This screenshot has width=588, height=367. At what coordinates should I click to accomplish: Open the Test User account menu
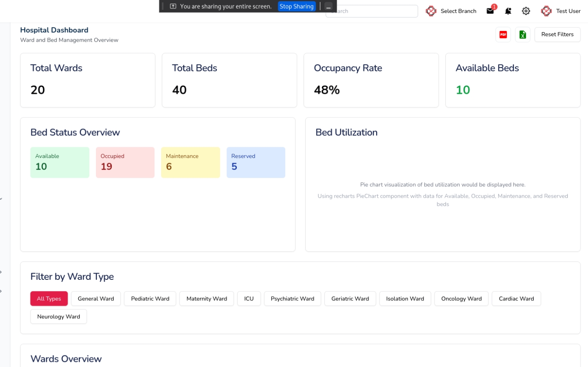568,11
